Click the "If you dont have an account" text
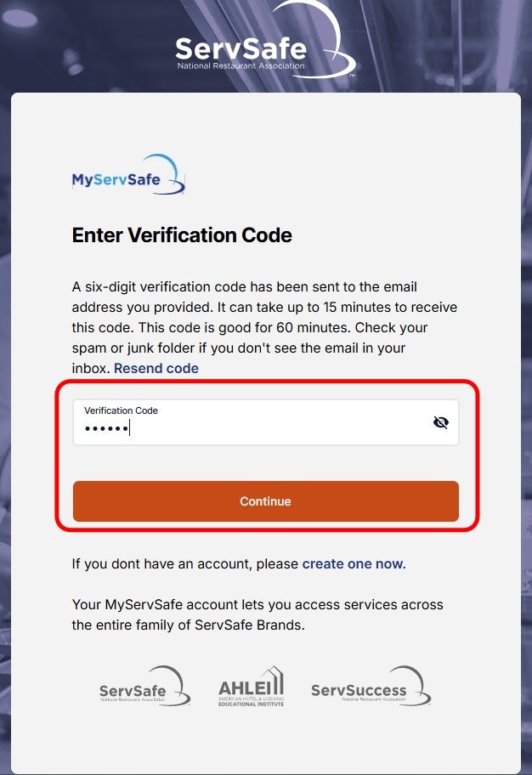The height and width of the screenshot is (775, 532). click(x=185, y=563)
